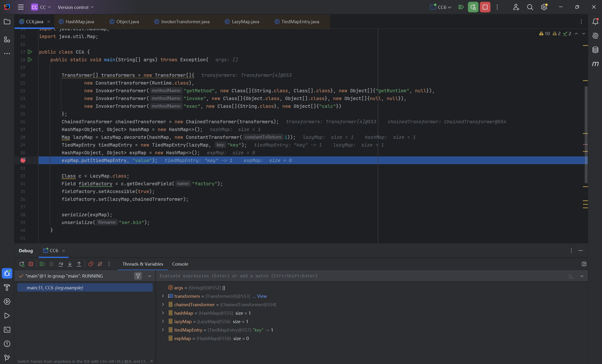Open the Maven tool window
Image resolution: width=602 pixels, height=364 pixels.
(x=595, y=64)
